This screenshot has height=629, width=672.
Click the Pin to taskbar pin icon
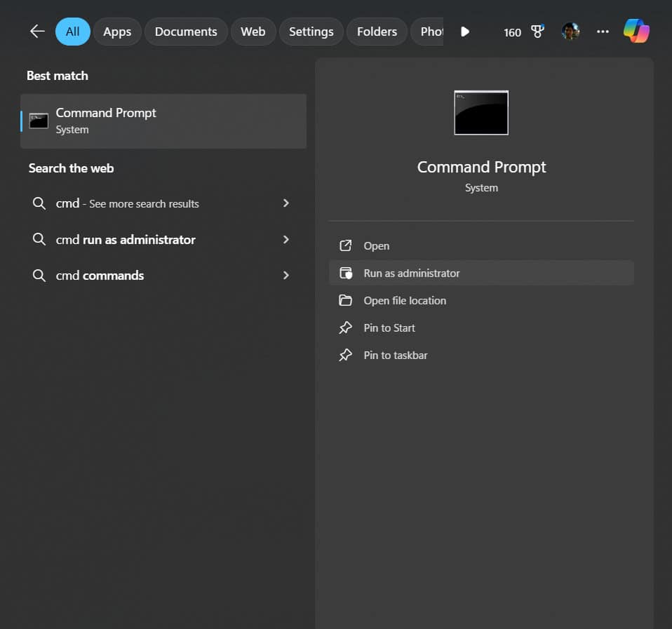click(345, 356)
